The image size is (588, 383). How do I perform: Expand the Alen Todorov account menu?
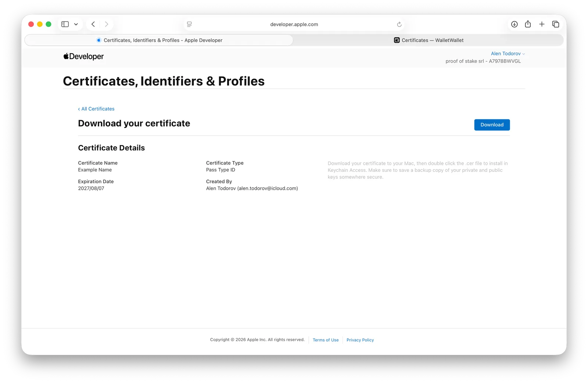pos(508,54)
